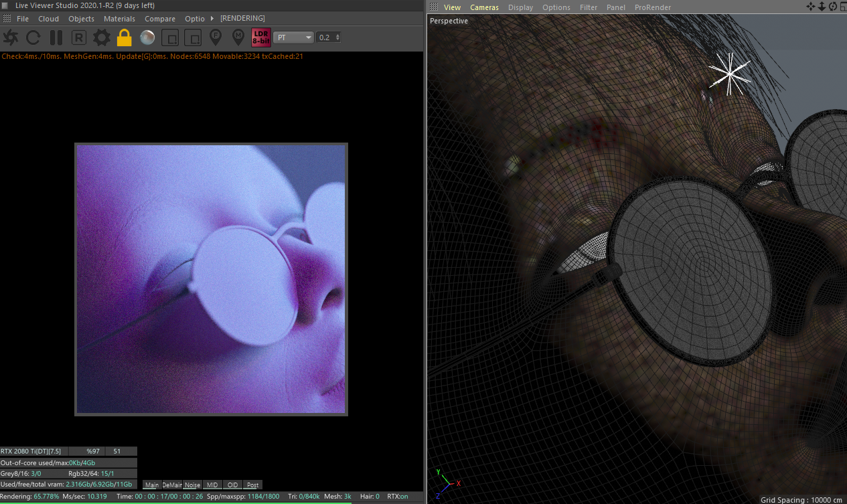
Task: Click the Check/MeshGen orange statistics line
Action: click(152, 56)
